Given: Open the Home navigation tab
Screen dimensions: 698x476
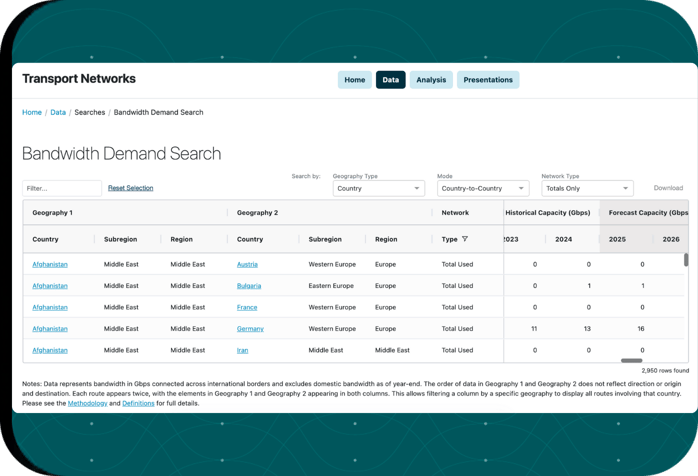Looking at the screenshot, I should (354, 80).
